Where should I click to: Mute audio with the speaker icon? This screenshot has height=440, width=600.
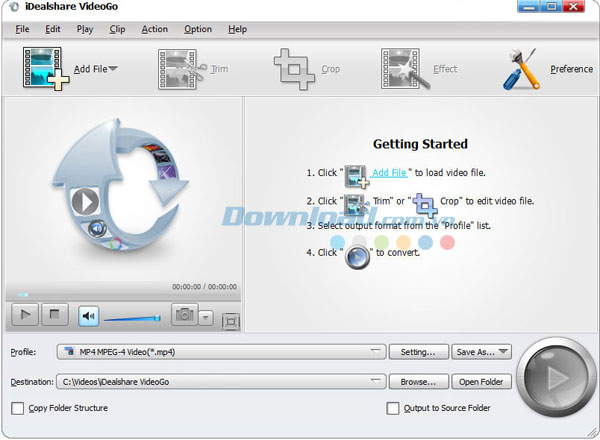[88, 317]
